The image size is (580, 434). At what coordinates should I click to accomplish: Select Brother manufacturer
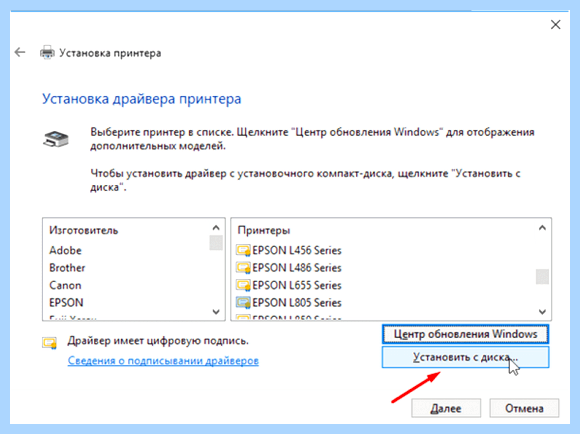(x=67, y=268)
